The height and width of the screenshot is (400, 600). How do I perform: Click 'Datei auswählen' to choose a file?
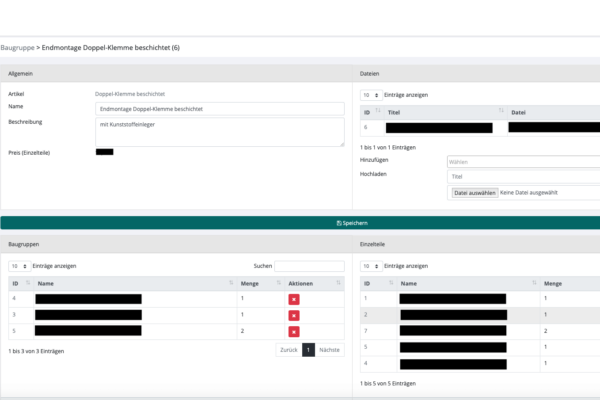pos(474,192)
